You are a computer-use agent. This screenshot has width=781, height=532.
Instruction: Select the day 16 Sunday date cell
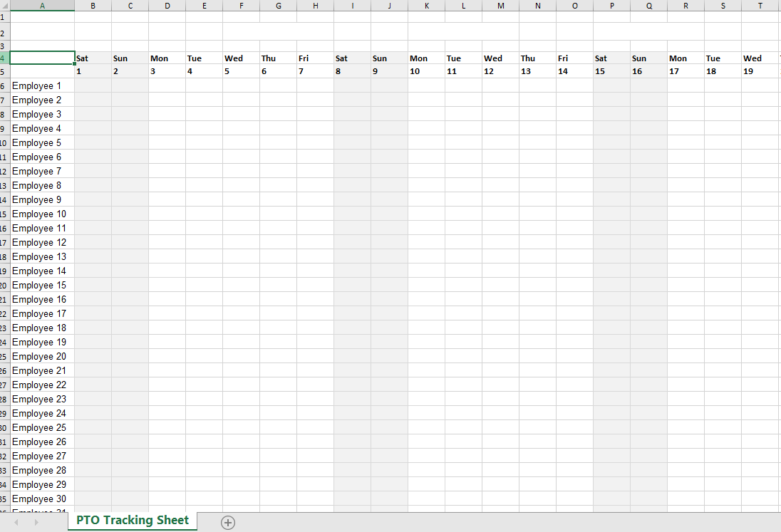[x=648, y=71]
